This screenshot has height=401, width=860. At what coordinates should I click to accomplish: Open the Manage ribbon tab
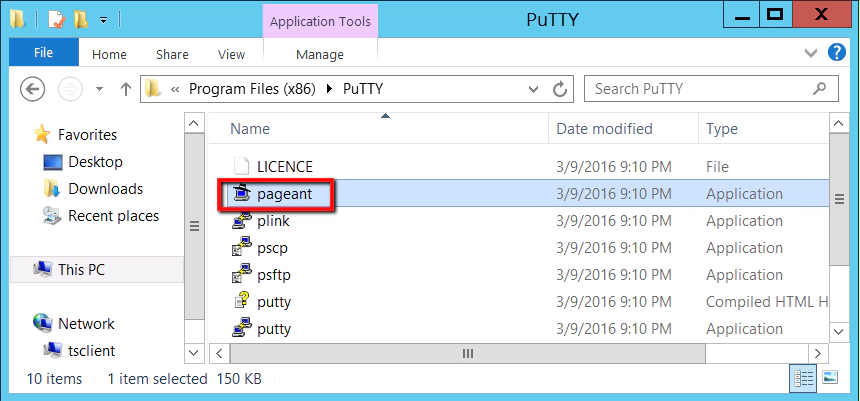[320, 54]
